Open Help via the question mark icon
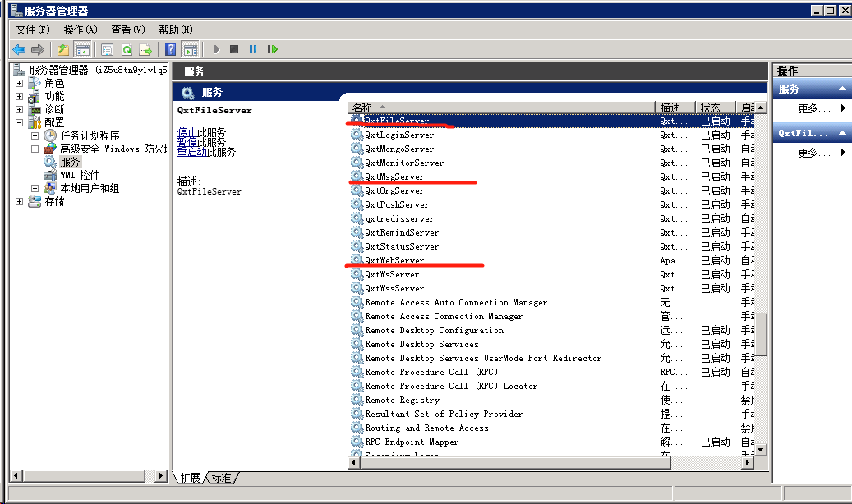Screen dimensions: 852x504 [171, 49]
